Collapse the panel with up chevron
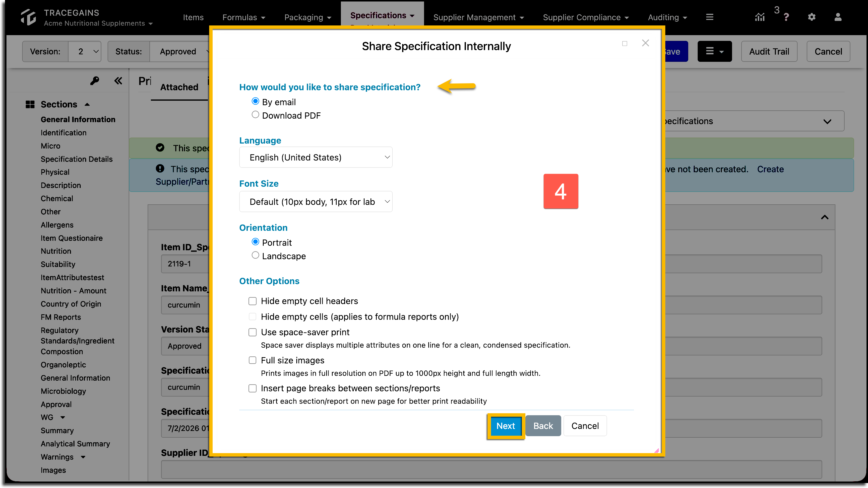Viewport: 868px width, 488px height. coord(824,217)
